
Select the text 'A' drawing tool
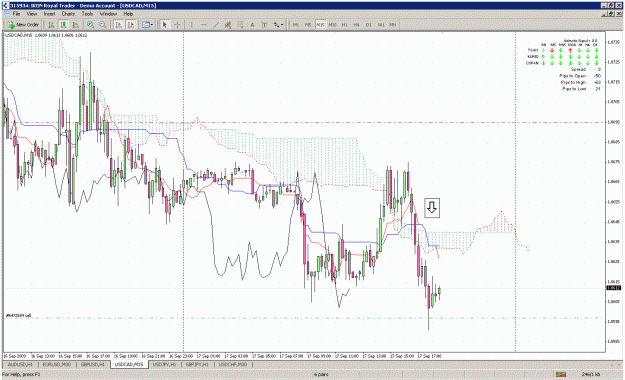tap(252, 25)
